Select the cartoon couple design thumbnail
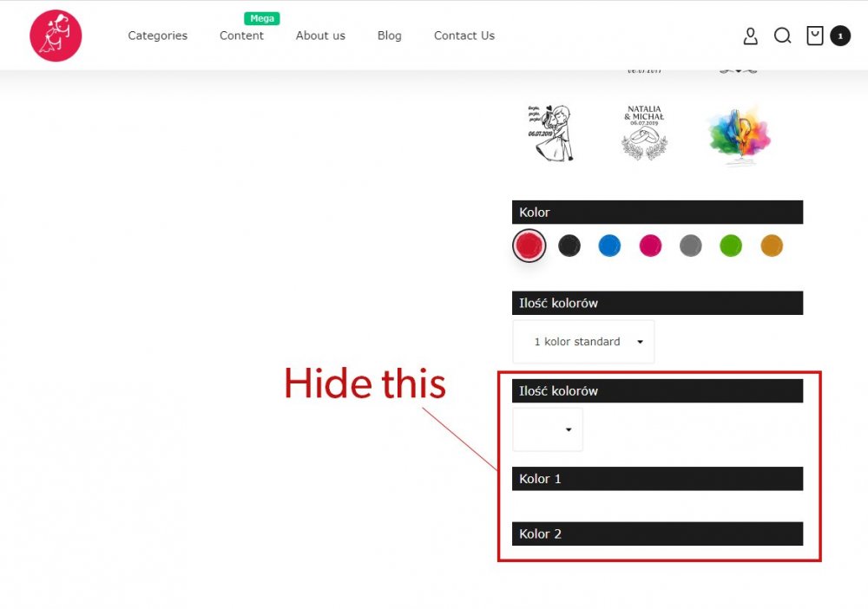 [x=550, y=133]
